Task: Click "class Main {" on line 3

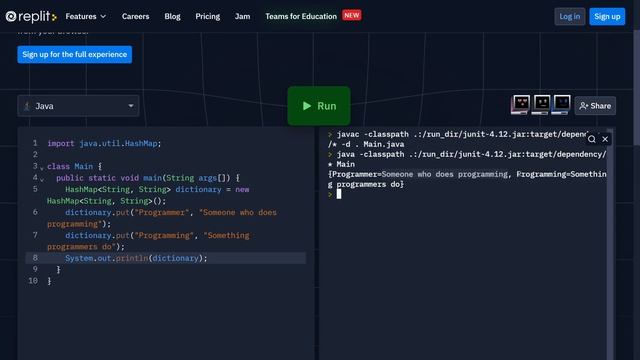Action: tap(74, 167)
